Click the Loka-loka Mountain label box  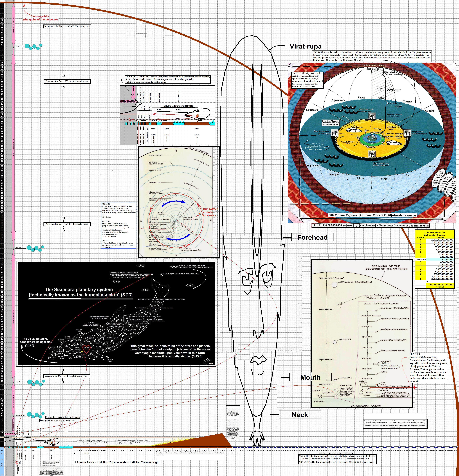coord(331,123)
